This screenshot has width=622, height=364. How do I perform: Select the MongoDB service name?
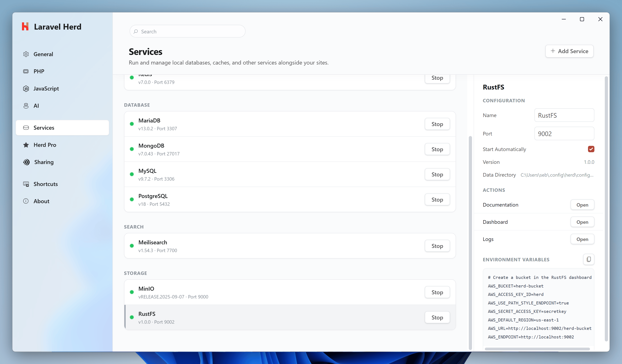pyautogui.click(x=151, y=145)
